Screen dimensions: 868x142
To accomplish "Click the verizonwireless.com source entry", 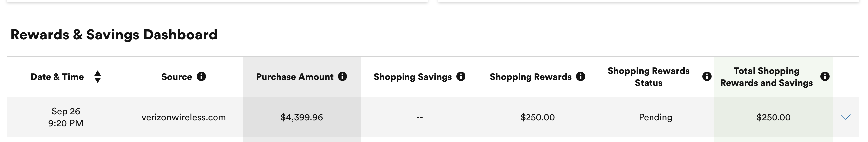I will [184, 117].
